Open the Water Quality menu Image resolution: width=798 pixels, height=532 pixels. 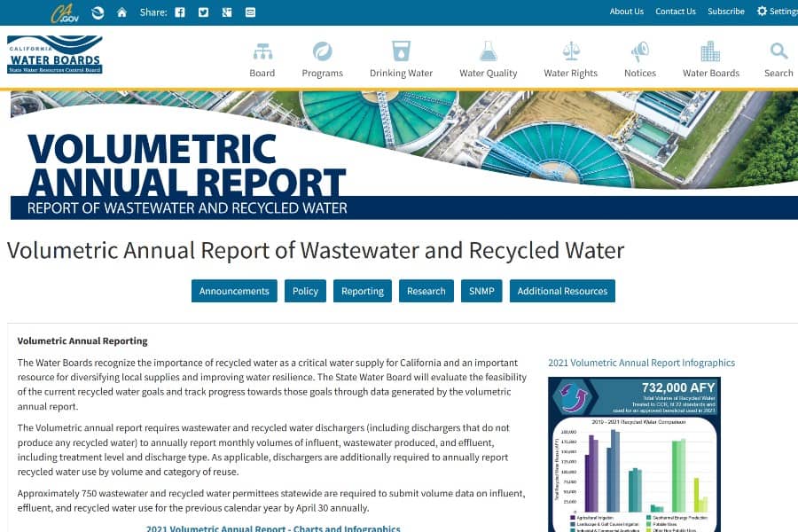click(488, 59)
